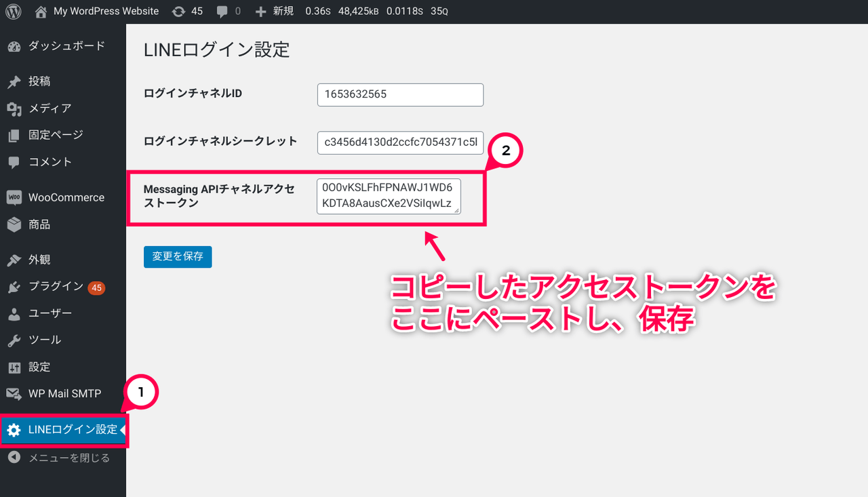Open WooCommerce menu item
This screenshot has width=868, height=497.
coord(66,197)
